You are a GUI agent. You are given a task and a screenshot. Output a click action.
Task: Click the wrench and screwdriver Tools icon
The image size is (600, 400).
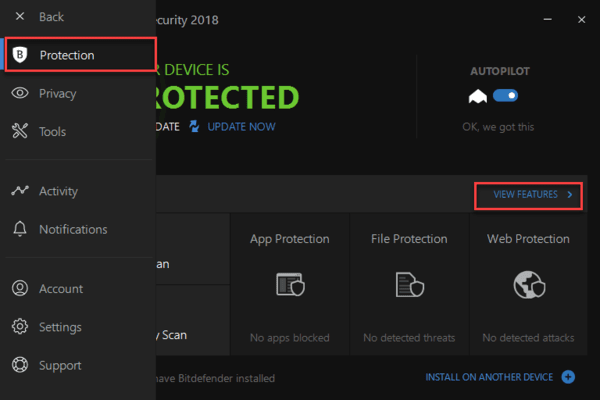click(20, 131)
